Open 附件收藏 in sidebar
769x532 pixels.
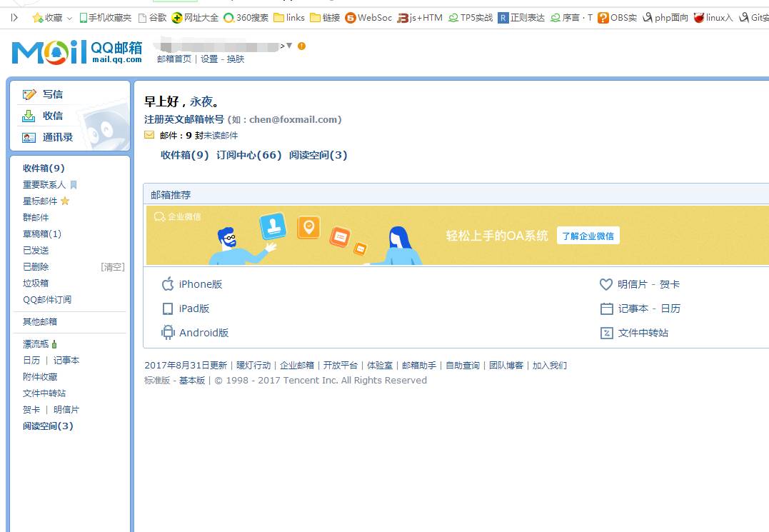(40, 377)
